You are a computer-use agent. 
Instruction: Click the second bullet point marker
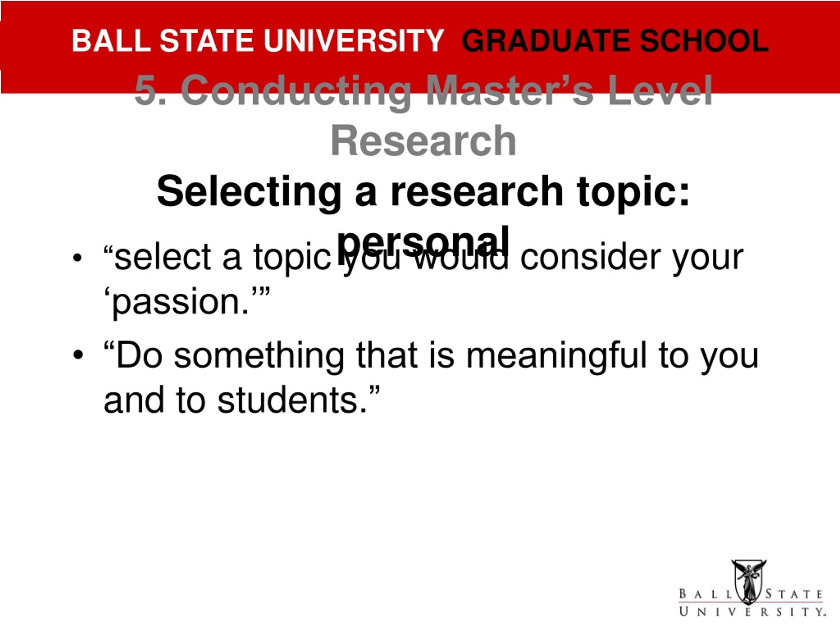click(x=77, y=355)
